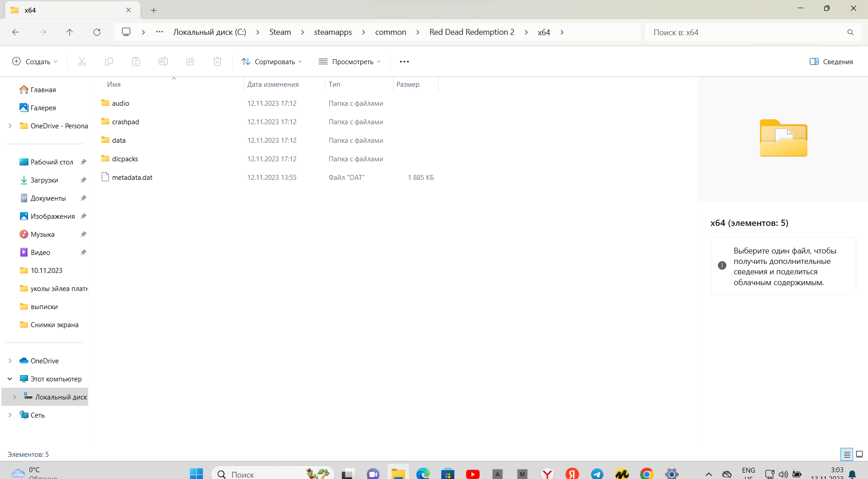This screenshot has height=479, width=868.
Task: Select the crashpad folder
Action: pos(125,122)
